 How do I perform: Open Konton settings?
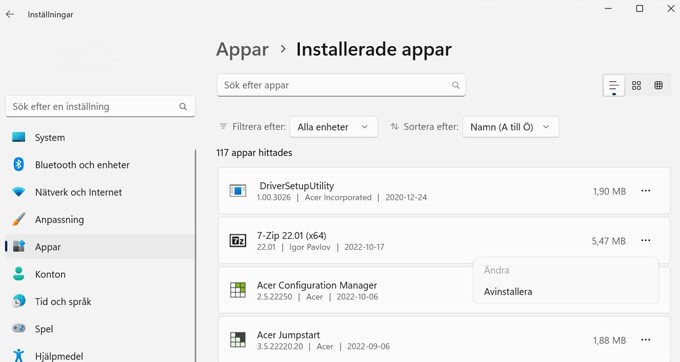coord(100,274)
